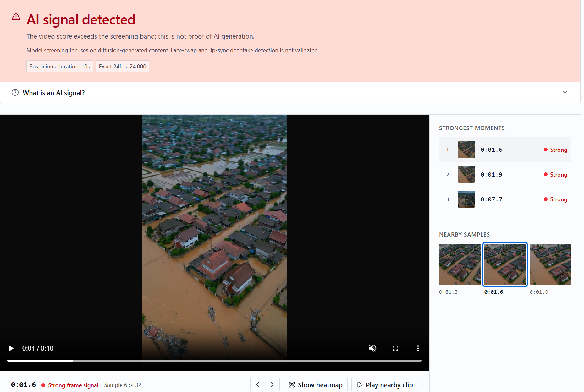Play nearby clip
Screen dimensions: 584x392
point(385,385)
